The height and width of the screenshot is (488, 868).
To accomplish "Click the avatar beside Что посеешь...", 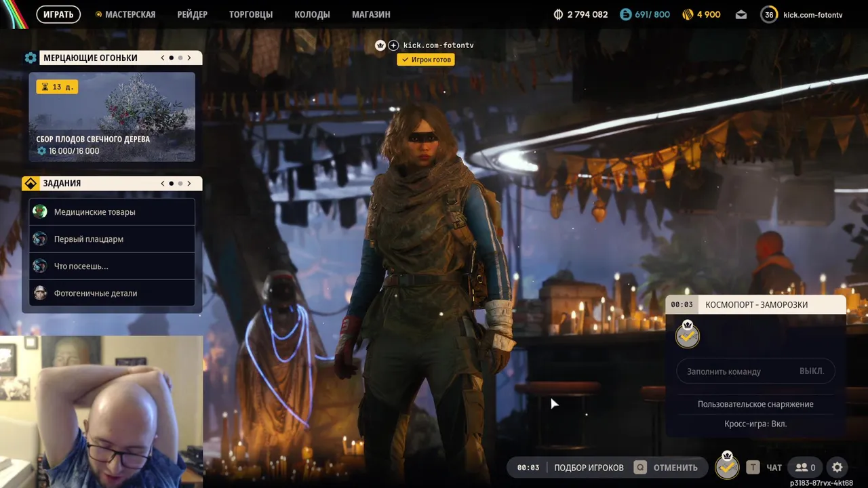I will pyautogui.click(x=41, y=266).
